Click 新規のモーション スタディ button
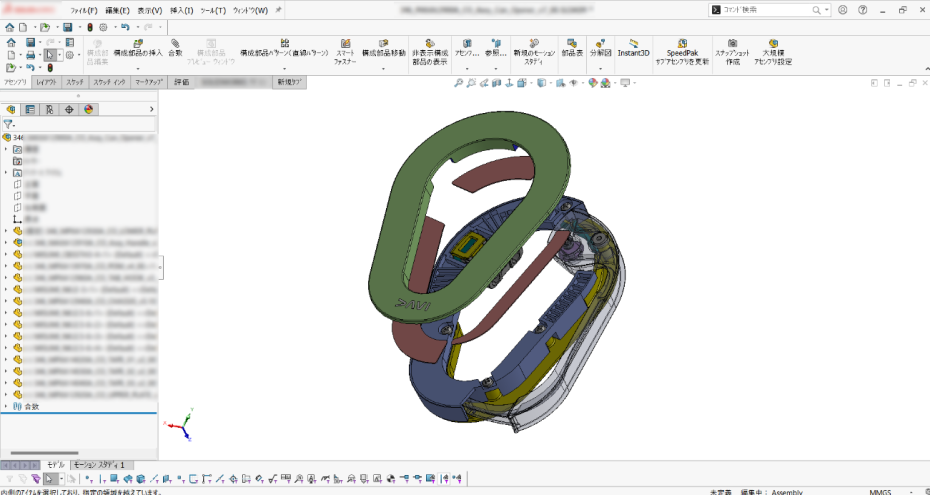930x495 pixels. coord(534,51)
